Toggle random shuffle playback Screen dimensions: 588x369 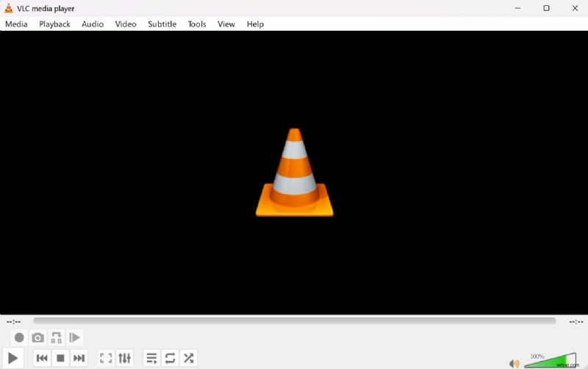coord(188,358)
